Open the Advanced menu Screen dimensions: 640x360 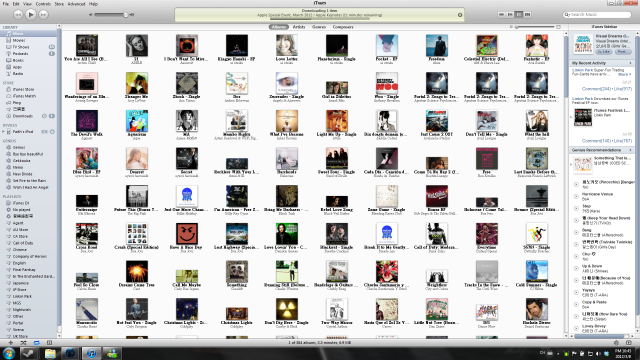(x=76, y=4)
